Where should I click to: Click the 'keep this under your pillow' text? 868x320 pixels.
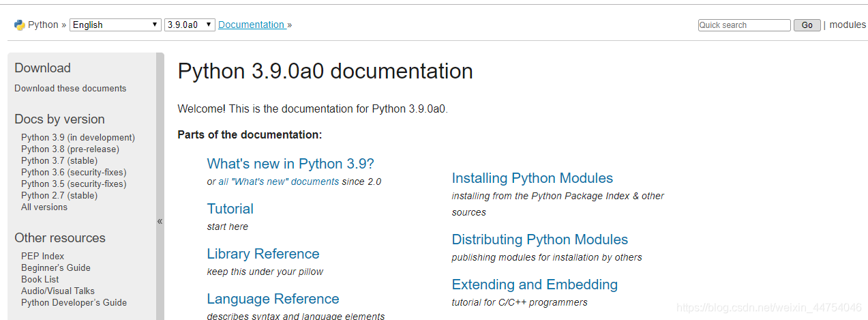click(x=265, y=272)
